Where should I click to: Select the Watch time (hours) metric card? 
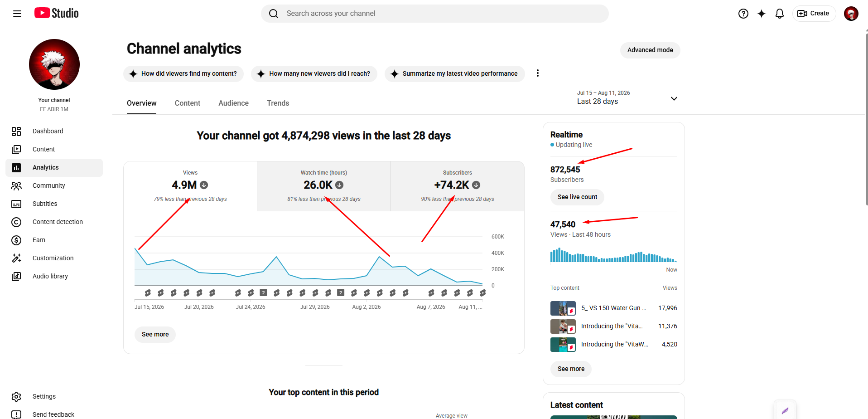[x=324, y=186]
